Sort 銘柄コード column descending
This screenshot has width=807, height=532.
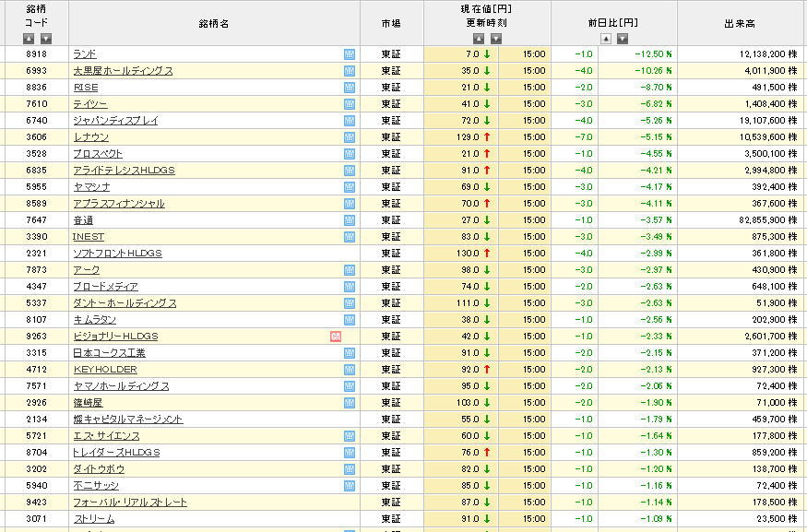(x=46, y=38)
